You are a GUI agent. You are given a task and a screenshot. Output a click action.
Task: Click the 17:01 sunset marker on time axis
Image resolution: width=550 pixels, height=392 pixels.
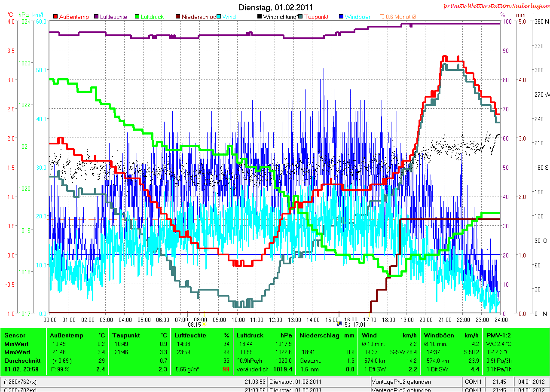358,325
